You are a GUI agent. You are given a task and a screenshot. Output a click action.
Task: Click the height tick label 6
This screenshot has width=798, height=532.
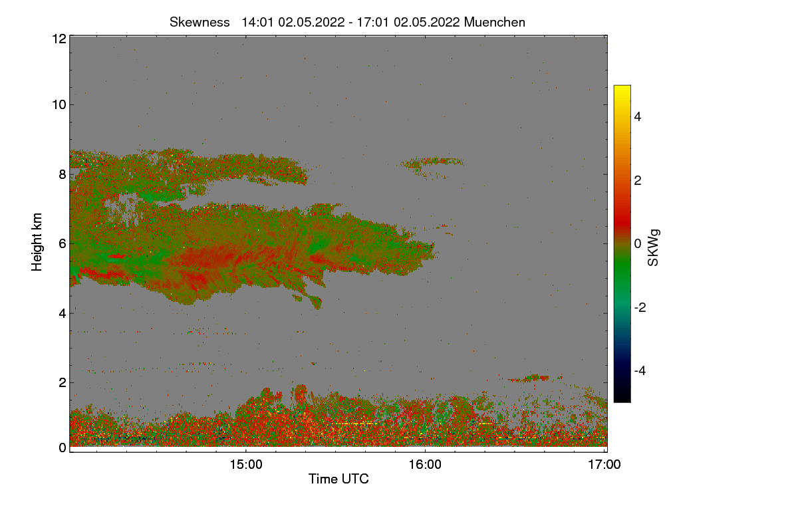[62, 243]
